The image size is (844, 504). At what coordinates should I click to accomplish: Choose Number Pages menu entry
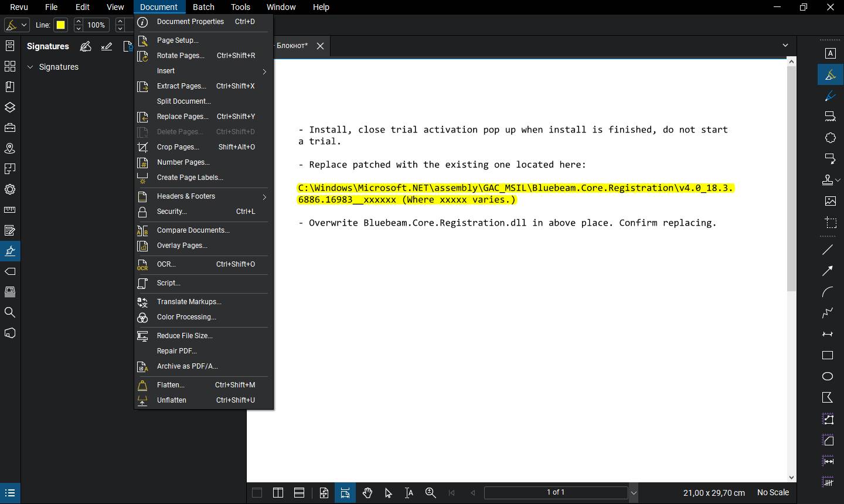(203, 162)
